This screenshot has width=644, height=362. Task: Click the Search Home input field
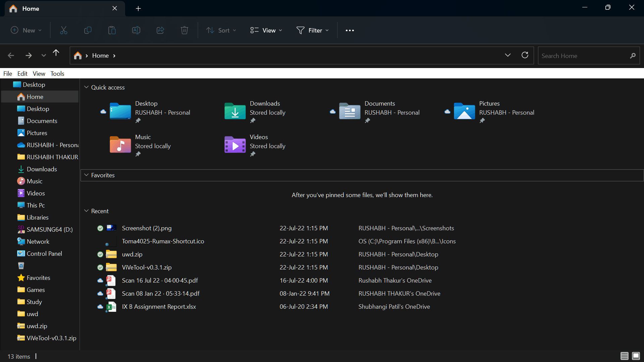click(x=584, y=56)
